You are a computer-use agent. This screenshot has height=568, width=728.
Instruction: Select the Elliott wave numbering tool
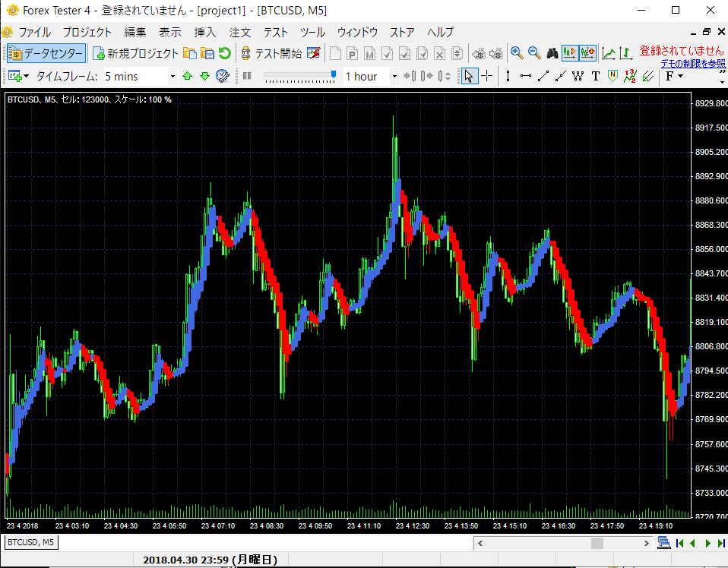630,76
